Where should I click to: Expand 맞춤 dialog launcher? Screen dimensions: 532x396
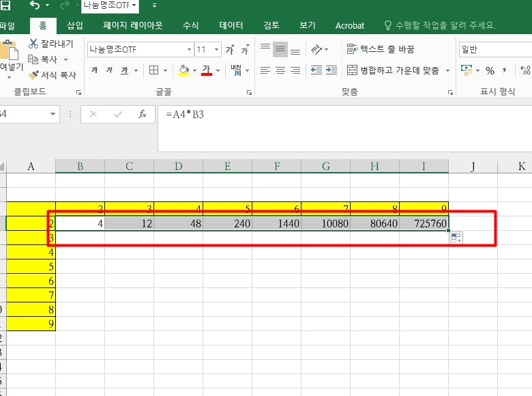click(450, 92)
